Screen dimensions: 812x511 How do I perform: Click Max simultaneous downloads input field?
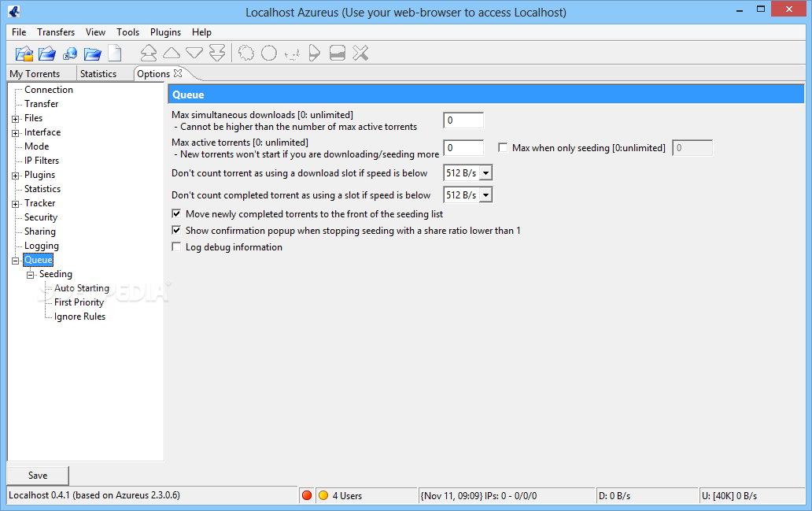pyautogui.click(x=463, y=120)
